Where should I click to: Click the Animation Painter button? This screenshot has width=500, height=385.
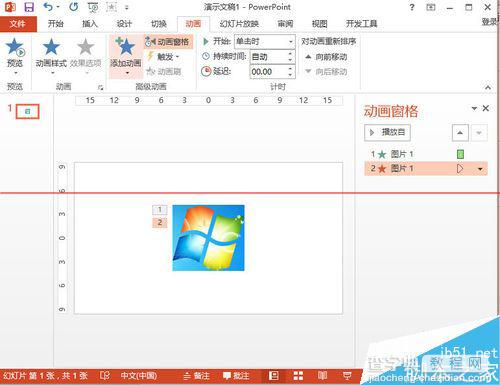coord(164,71)
